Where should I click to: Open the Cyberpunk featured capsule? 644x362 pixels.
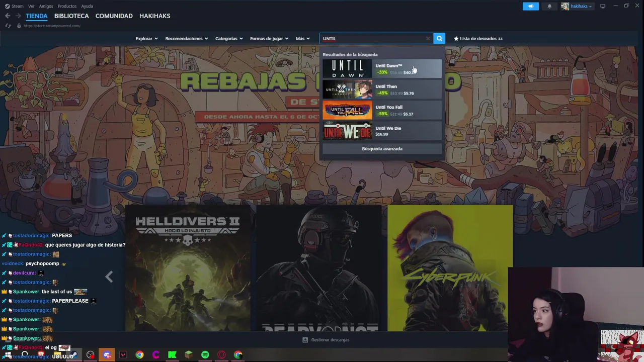pos(450,268)
